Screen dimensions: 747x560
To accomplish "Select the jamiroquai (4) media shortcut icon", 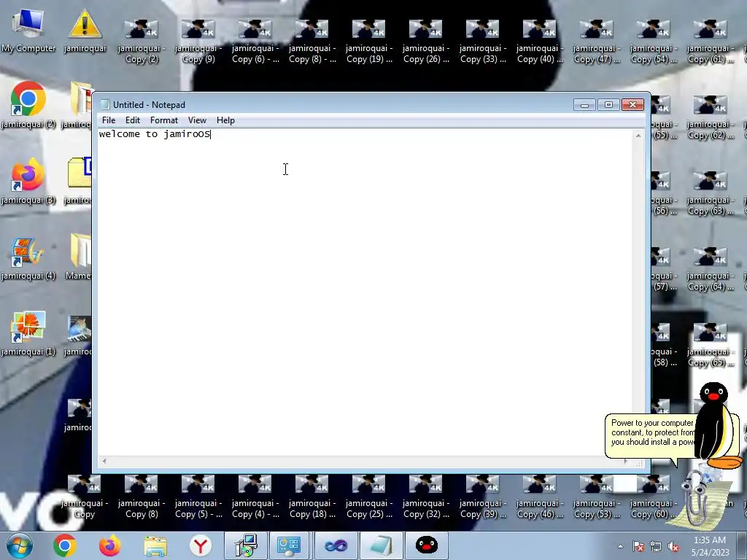I will tap(28, 257).
